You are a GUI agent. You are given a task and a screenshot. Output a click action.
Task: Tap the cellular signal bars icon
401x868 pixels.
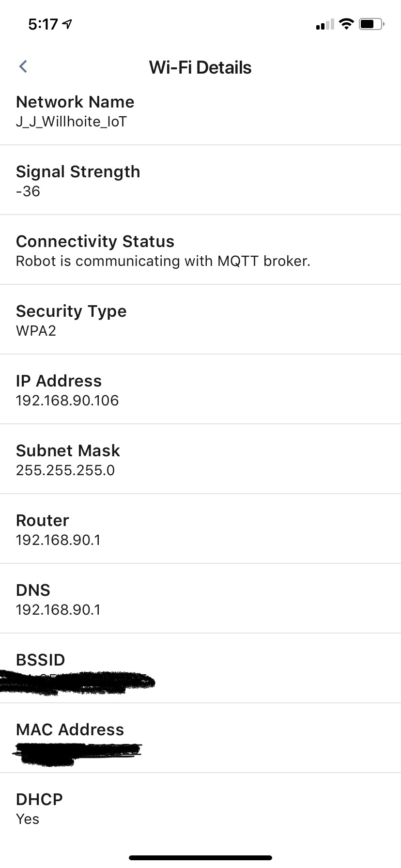(x=324, y=24)
